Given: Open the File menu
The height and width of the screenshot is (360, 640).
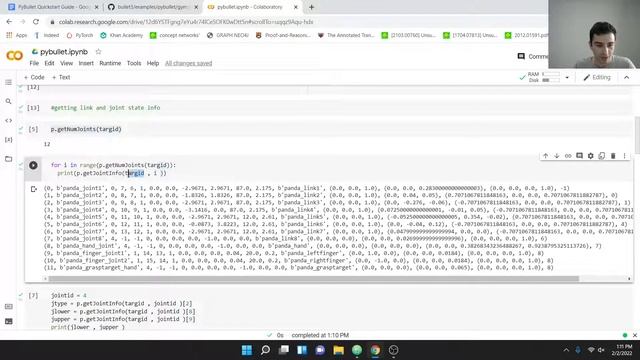Looking at the screenshot, I should click(34, 63).
